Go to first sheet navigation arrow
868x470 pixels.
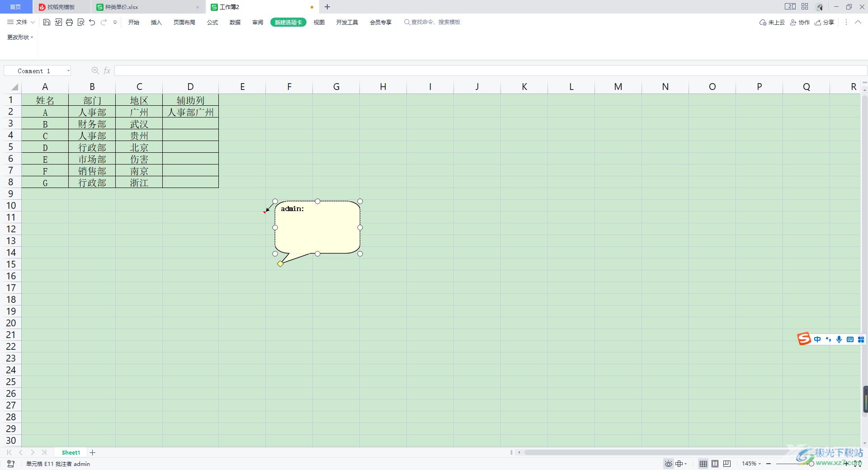pyautogui.click(x=9, y=452)
